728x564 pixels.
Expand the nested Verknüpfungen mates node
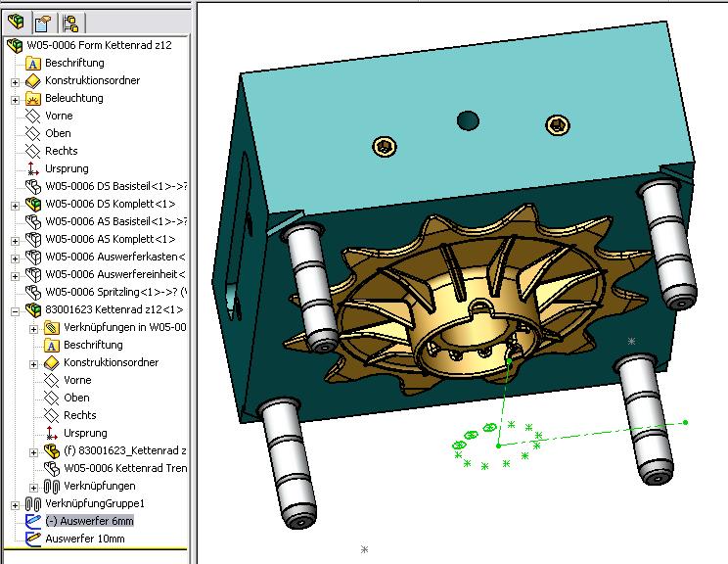33,488
